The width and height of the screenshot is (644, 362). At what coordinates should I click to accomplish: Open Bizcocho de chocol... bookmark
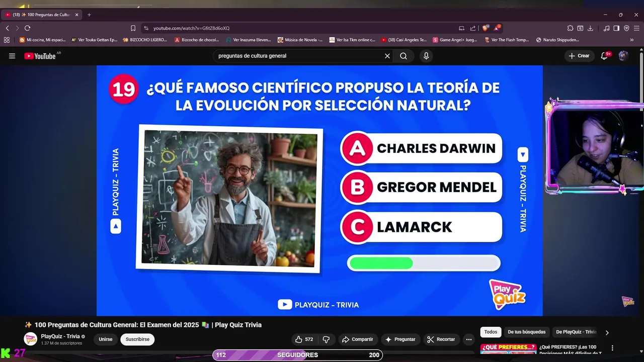197,40
